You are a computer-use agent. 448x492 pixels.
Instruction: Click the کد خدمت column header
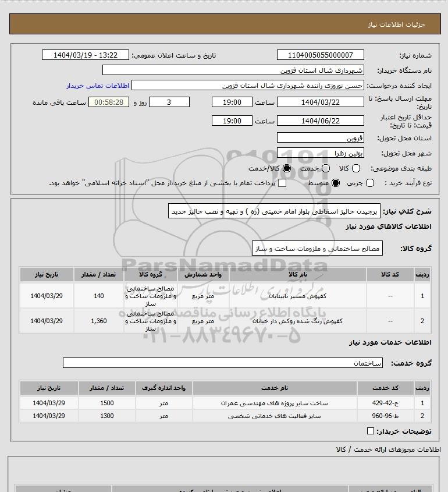(385, 388)
